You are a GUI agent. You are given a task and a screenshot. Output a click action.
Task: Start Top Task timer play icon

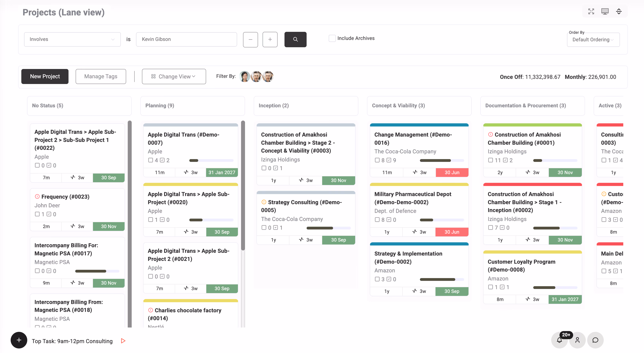[x=123, y=341]
